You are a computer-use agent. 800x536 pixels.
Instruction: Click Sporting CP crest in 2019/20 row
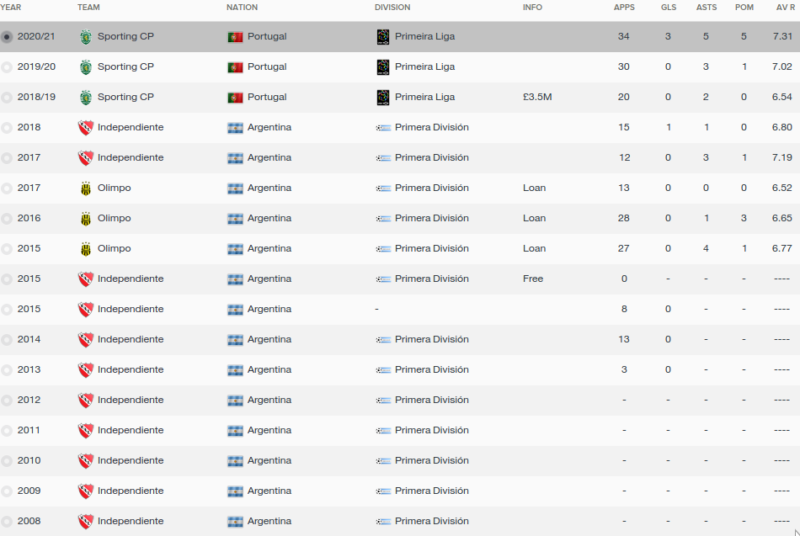pyautogui.click(x=86, y=67)
